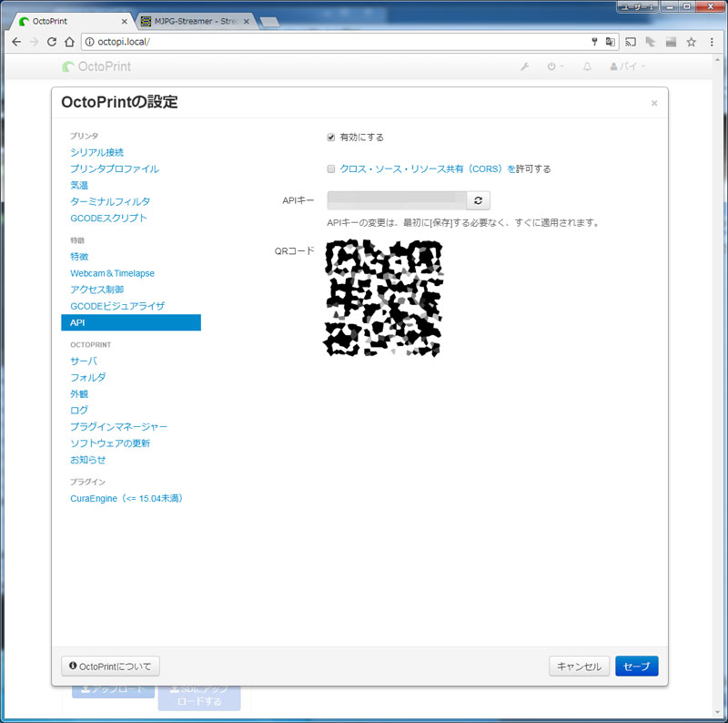The height and width of the screenshot is (723, 728).
Task: Open プリンタプロファイル settings
Action: pos(115,168)
